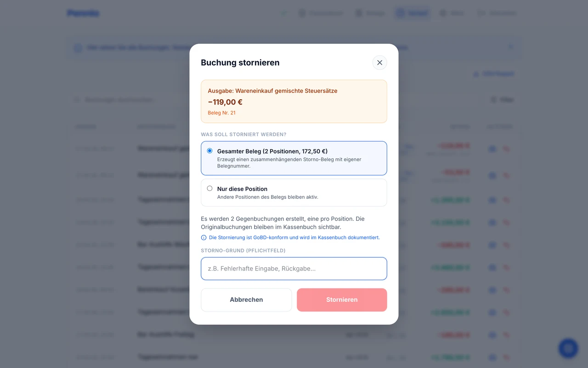Click the Storno-Grund input field
588x368 pixels.
pyautogui.click(x=294, y=269)
